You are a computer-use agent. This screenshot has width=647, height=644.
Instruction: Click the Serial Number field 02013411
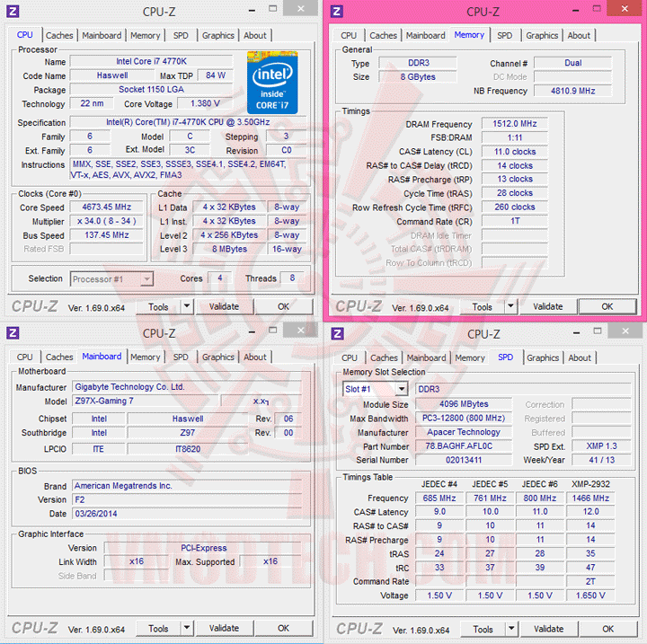click(464, 460)
